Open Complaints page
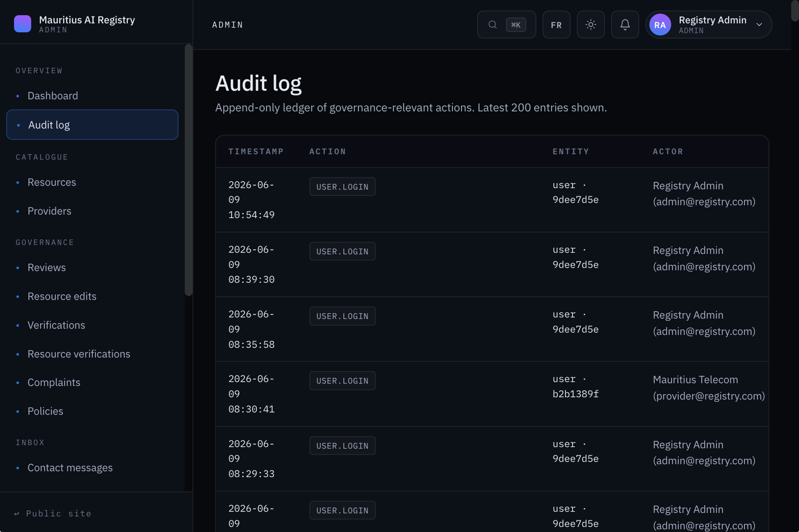 click(x=92, y=382)
